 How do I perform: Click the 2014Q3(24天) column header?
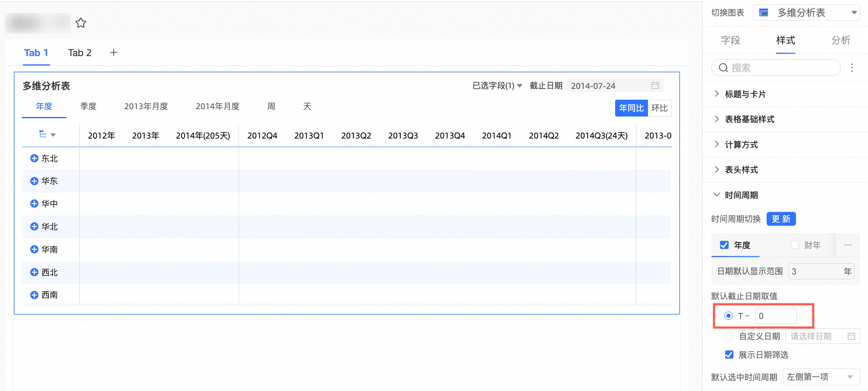[602, 136]
